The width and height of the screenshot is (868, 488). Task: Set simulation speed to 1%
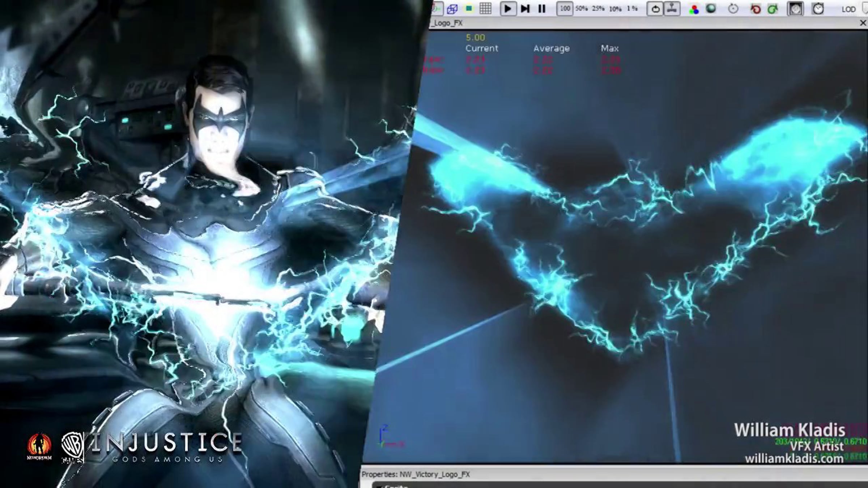[632, 9]
